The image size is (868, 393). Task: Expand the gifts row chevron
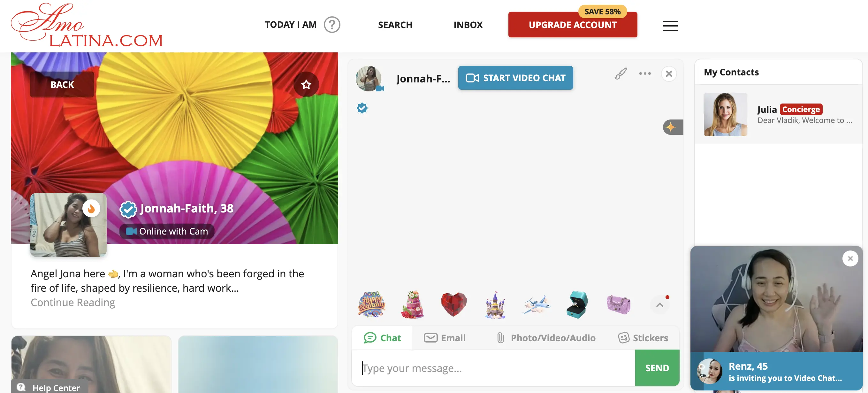tap(659, 305)
